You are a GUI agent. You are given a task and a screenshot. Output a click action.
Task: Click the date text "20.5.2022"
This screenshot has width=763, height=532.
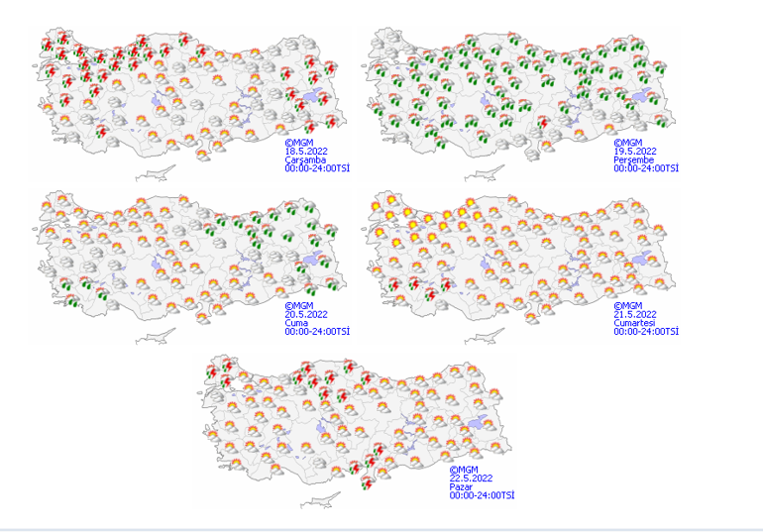[306, 315]
